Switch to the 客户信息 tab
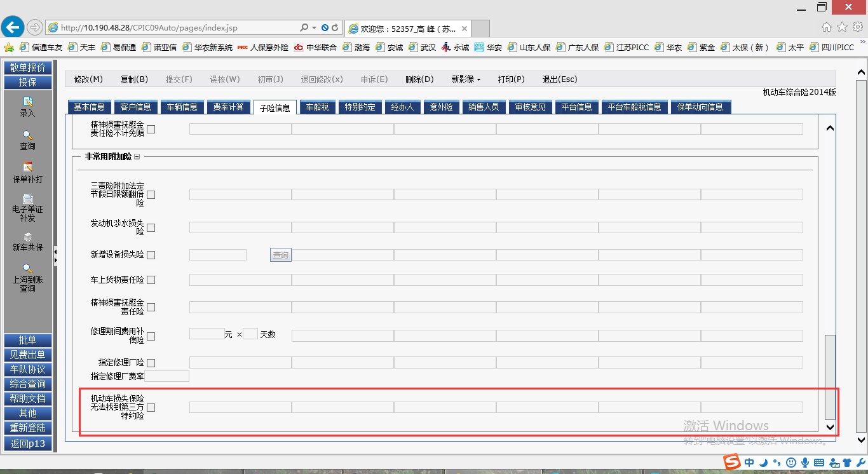Viewport: 868px width, 474px height. click(x=135, y=107)
